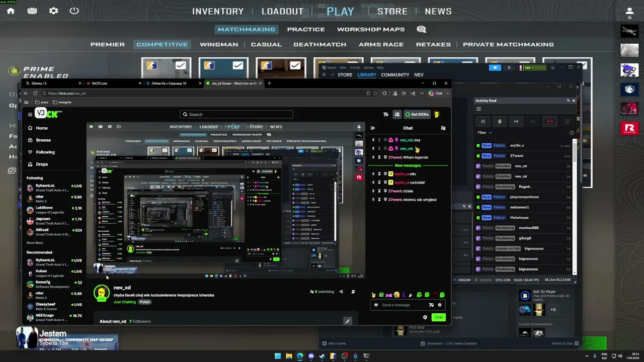The width and height of the screenshot is (644, 362).
Task: Open the Activity feed hamburger menu
Action: click(x=478, y=109)
